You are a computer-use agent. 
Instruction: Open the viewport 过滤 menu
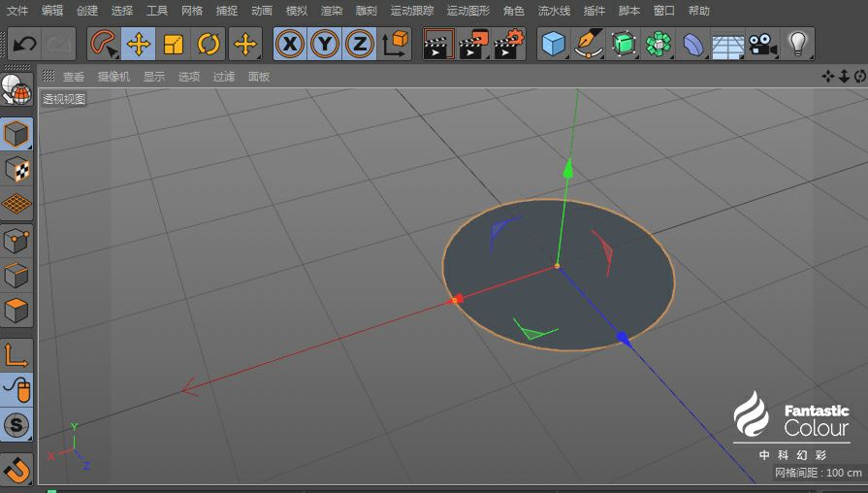click(x=224, y=76)
